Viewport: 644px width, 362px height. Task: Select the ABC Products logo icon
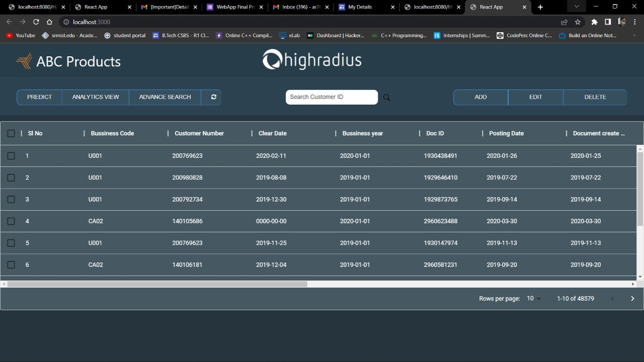[x=23, y=60]
